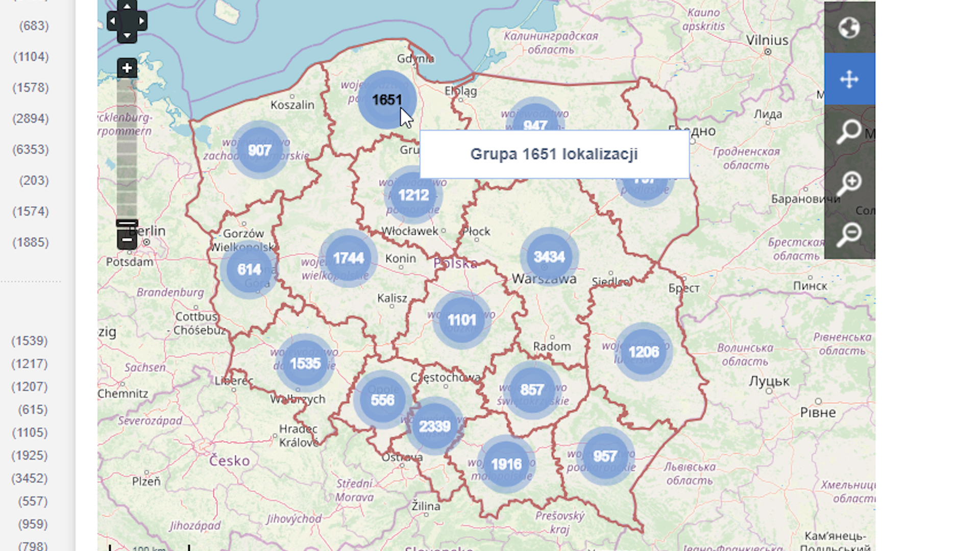This screenshot has height=551, width=980.
Task: Click the (1539) count in sidebar
Action: point(30,341)
